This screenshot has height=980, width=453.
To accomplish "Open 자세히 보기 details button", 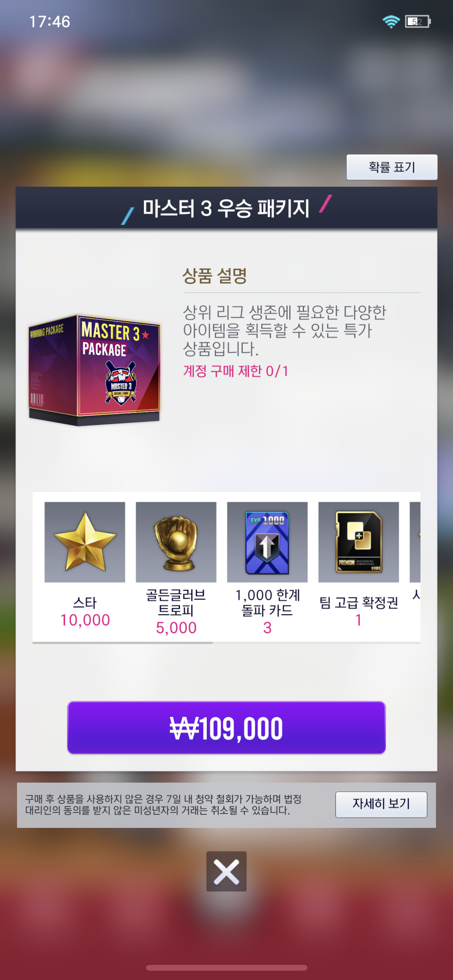I will coord(381,804).
